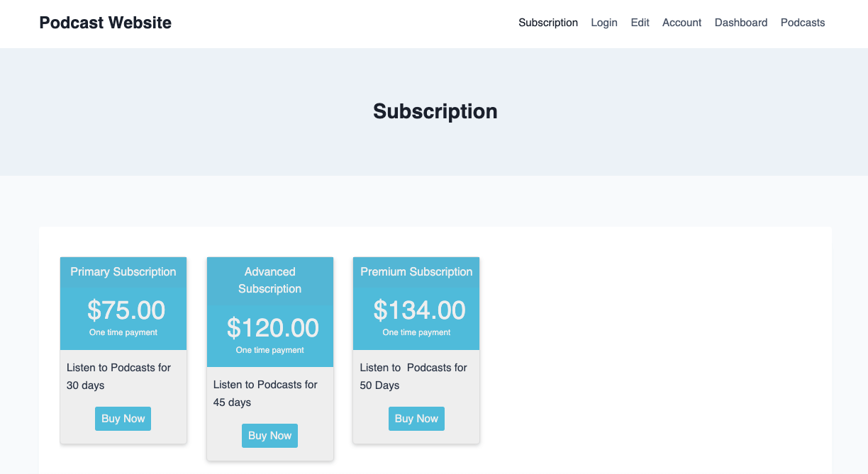Click the 50 Days description text

(413, 376)
